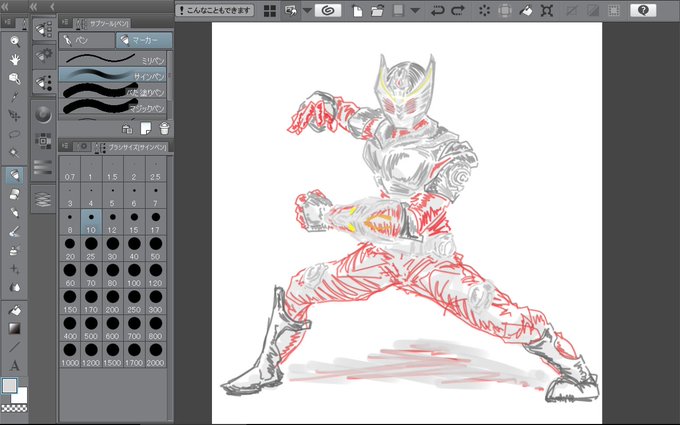
Task: Open the Sub Tool palette menu button
Action: [x=65, y=23]
